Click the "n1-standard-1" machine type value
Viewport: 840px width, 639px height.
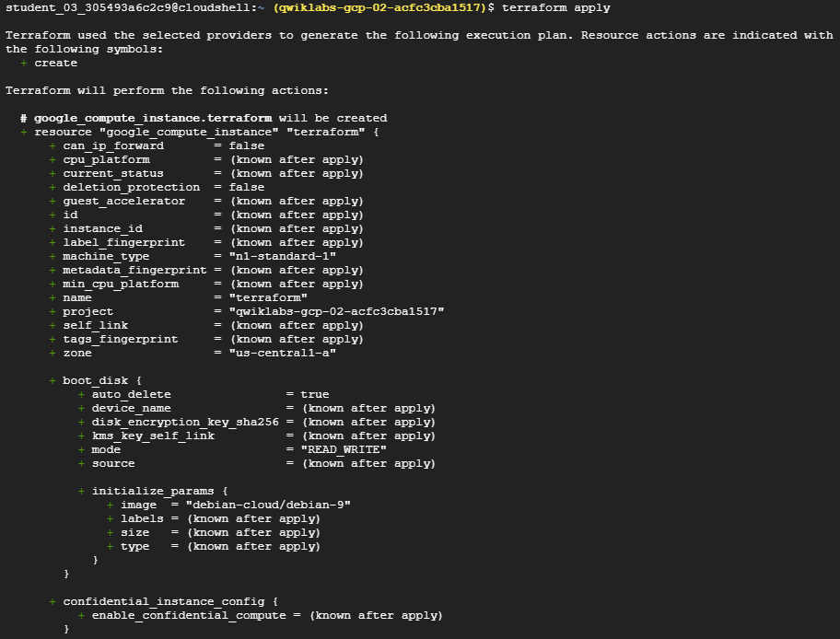283,257
